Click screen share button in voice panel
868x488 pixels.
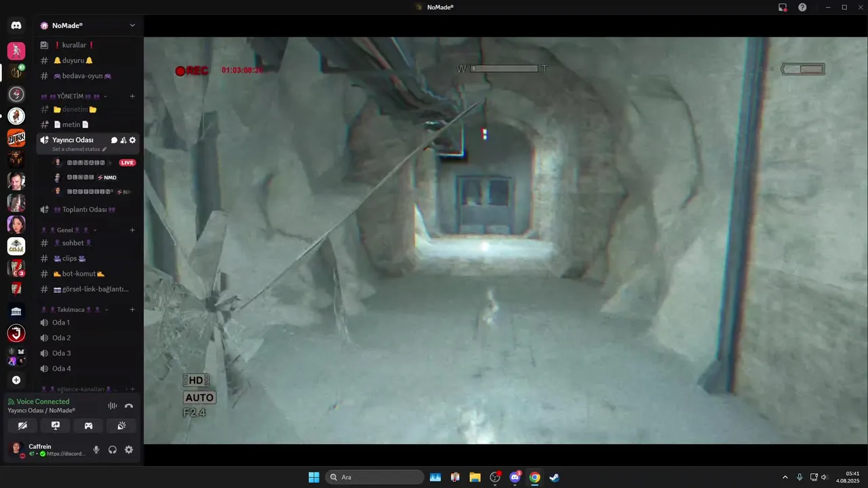(x=56, y=426)
